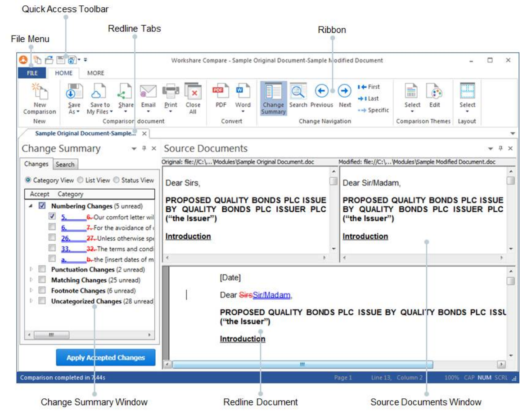532x419 pixels.
Task: Convert comparison to PDF
Action: pos(221,96)
